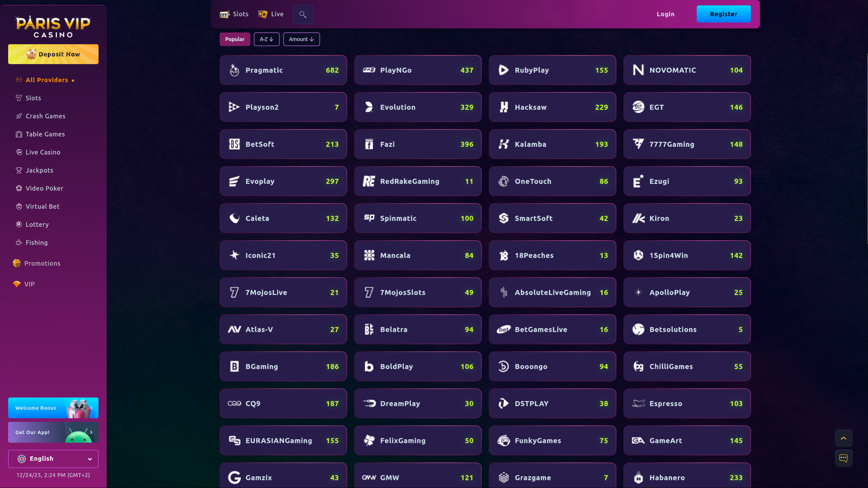This screenshot has height=488, width=868.
Task: Enable A-Z sorting of providers
Action: pos(267,39)
